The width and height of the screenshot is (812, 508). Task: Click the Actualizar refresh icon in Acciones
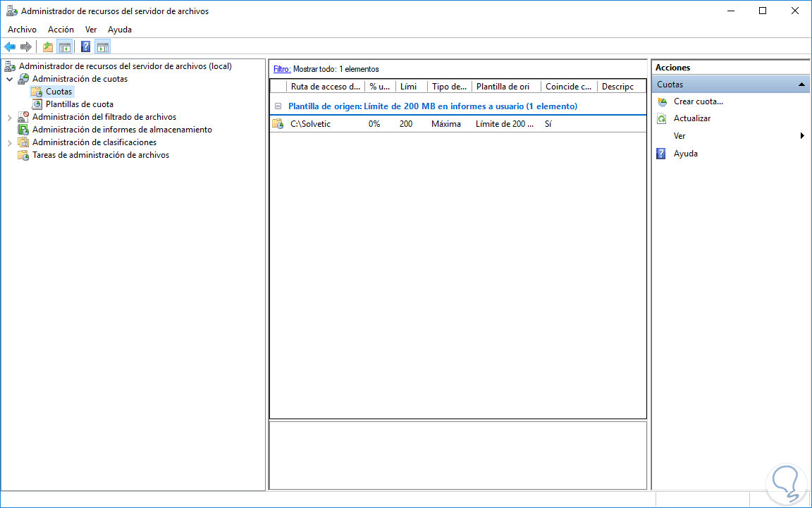[662, 118]
